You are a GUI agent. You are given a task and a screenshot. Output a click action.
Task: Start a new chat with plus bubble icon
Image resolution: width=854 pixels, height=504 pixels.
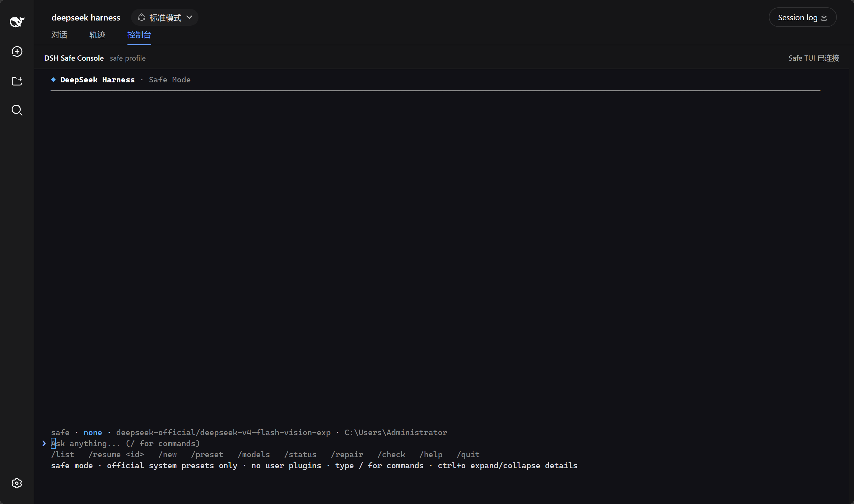(17, 52)
